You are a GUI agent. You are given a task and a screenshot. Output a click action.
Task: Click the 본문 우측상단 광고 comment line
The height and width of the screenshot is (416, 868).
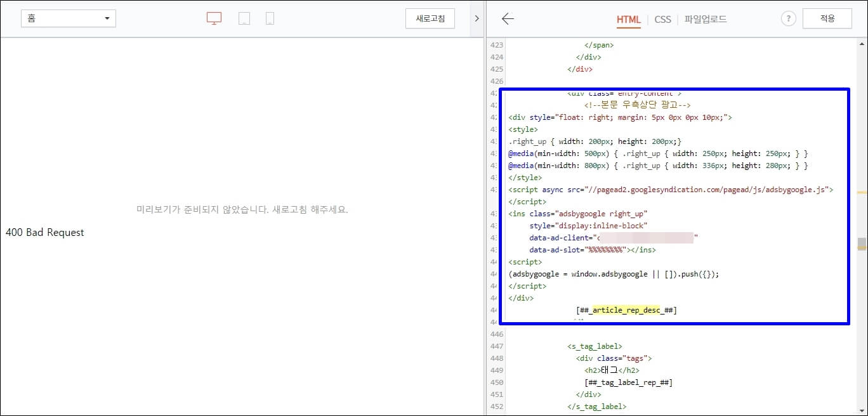click(x=638, y=105)
